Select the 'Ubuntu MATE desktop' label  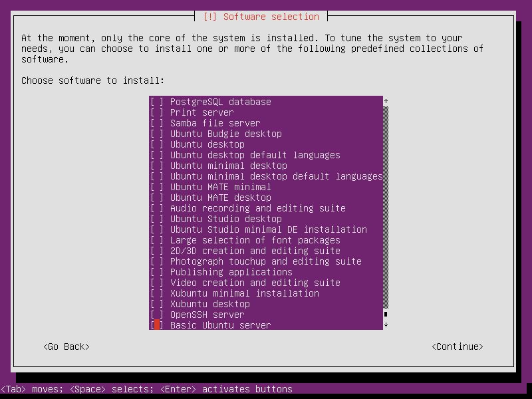[x=221, y=198]
